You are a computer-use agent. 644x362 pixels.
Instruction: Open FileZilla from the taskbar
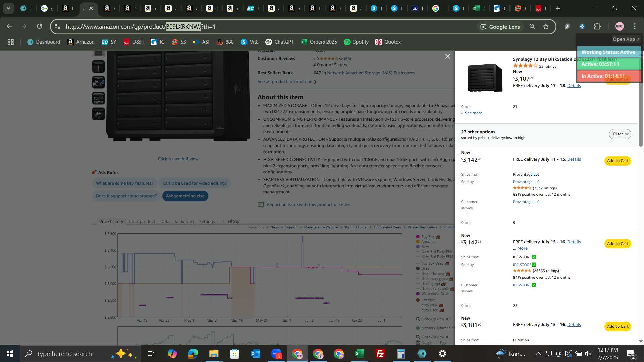[380, 354]
